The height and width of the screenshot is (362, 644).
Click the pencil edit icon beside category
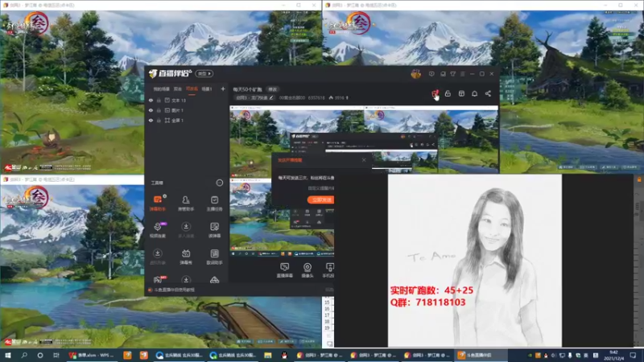tap(271, 97)
